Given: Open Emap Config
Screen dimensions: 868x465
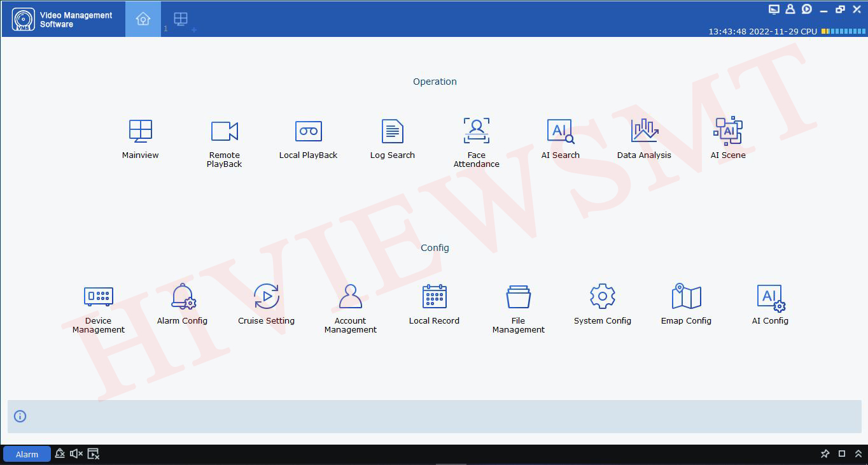Looking at the screenshot, I should 686,297.
